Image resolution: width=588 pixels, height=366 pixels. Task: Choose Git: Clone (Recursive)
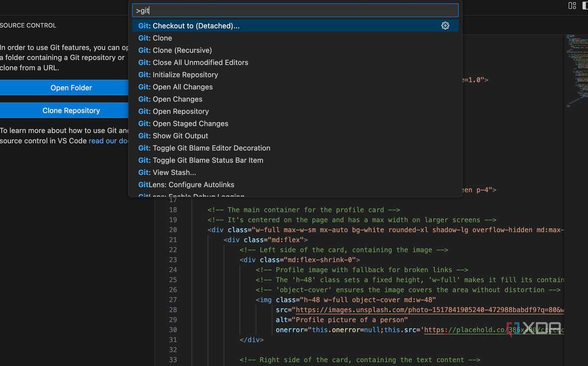tap(295, 50)
